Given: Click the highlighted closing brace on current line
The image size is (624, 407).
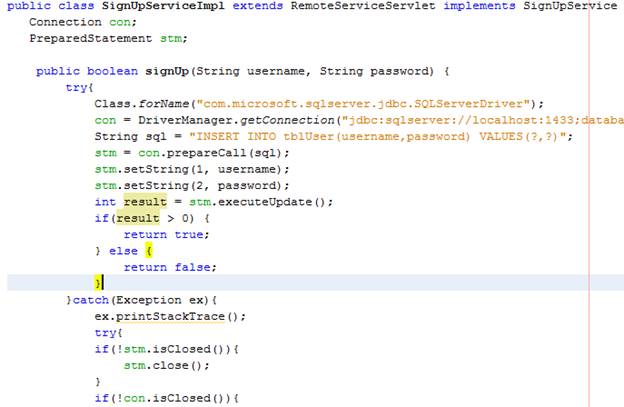Looking at the screenshot, I should [98, 283].
